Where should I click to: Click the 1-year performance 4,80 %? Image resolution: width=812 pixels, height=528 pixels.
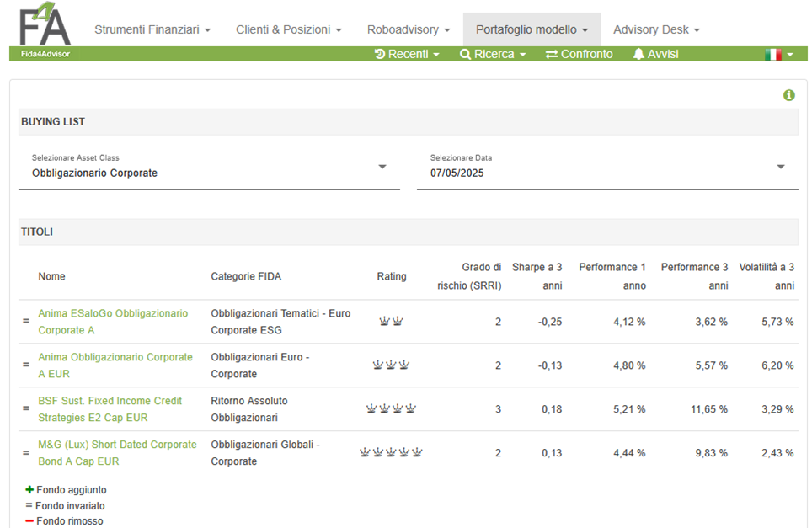[x=629, y=365]
